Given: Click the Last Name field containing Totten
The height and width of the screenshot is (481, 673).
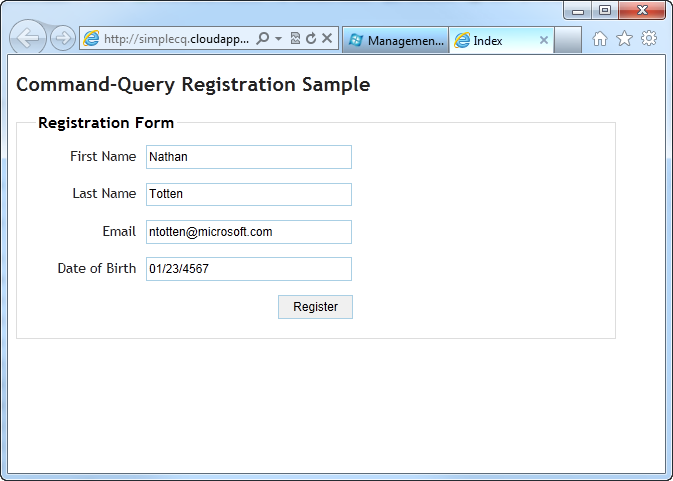Looking at the screenshot, I should click(249, 194).
